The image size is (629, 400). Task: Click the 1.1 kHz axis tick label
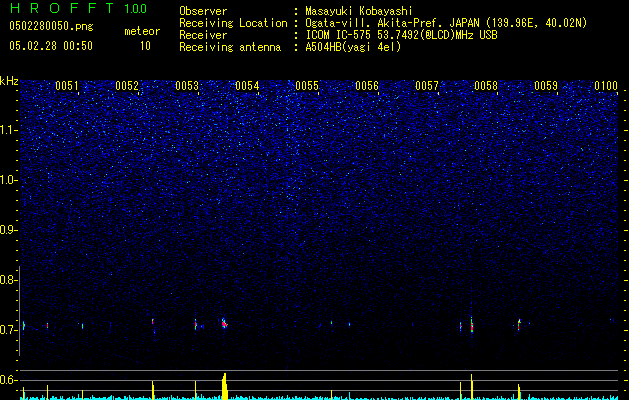click(9, 130)
